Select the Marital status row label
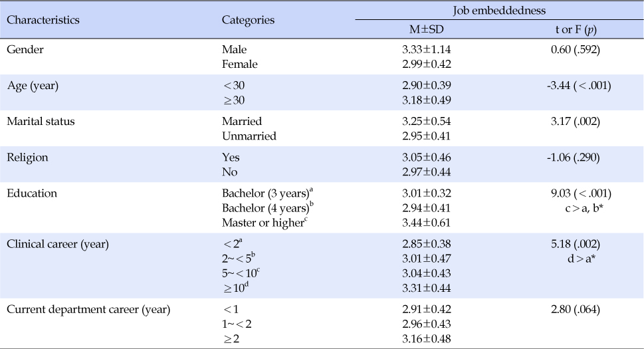The width and height of the screenshot is (644, 349). coord(40,121)
